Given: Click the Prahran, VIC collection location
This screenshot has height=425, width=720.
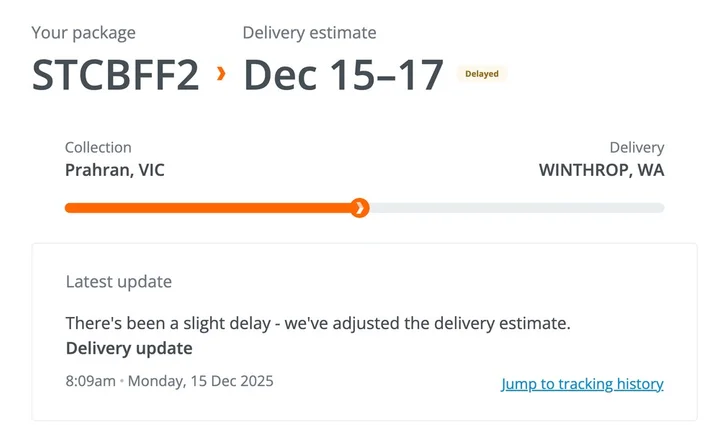Looking at the screenshot, I should pyautogui.click(x=114, y=170).
